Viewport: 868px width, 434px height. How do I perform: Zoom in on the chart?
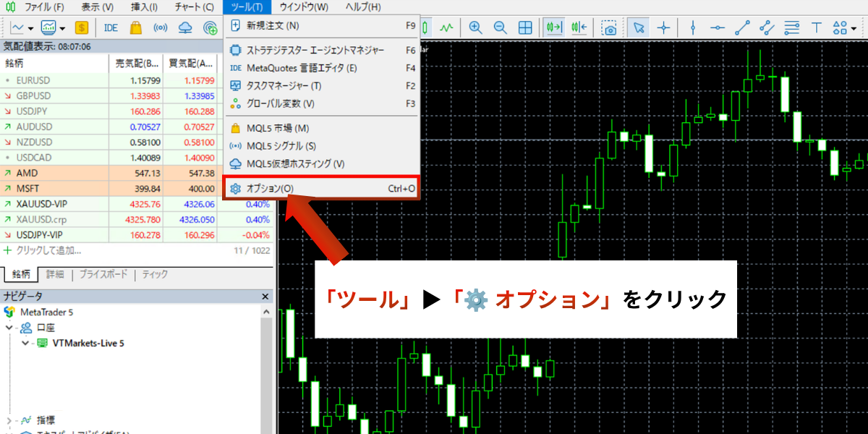475,28
